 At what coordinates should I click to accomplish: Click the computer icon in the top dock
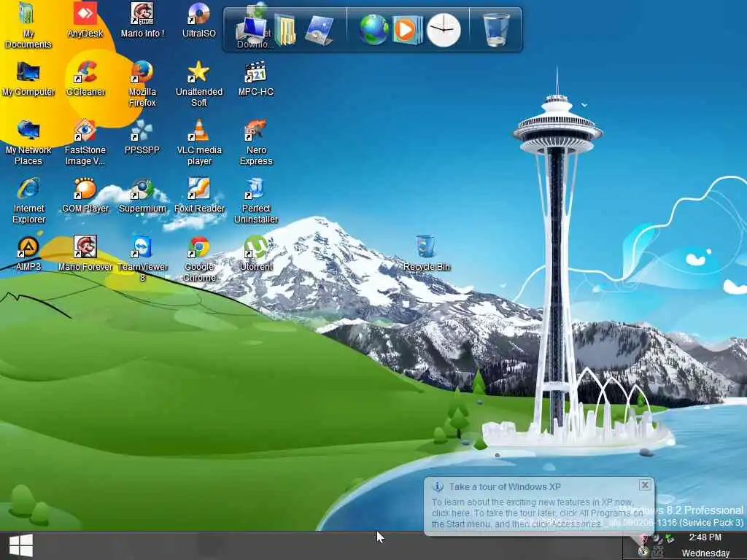(x=251, y=31)
